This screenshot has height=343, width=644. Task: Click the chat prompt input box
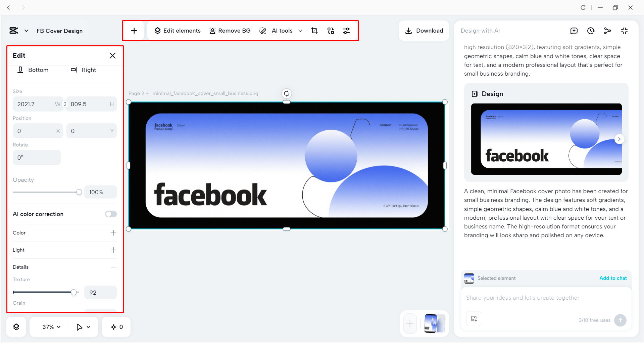point(546,298)
